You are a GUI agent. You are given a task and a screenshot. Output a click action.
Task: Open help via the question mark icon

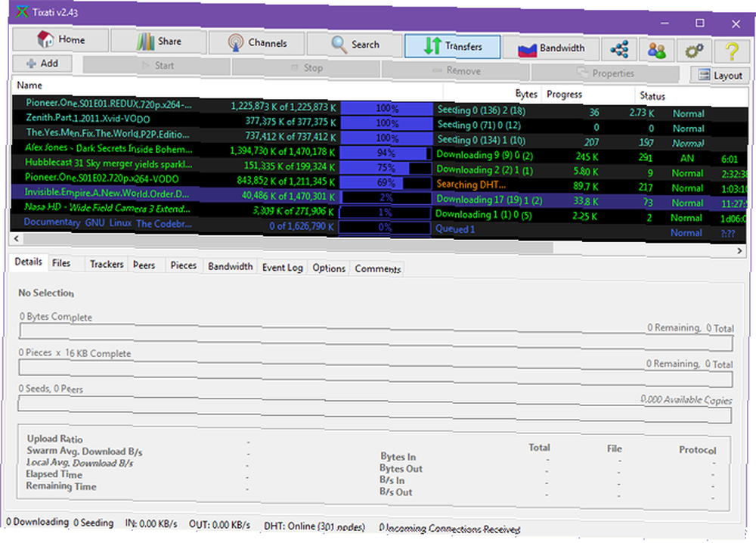click(x=731, y=51)
